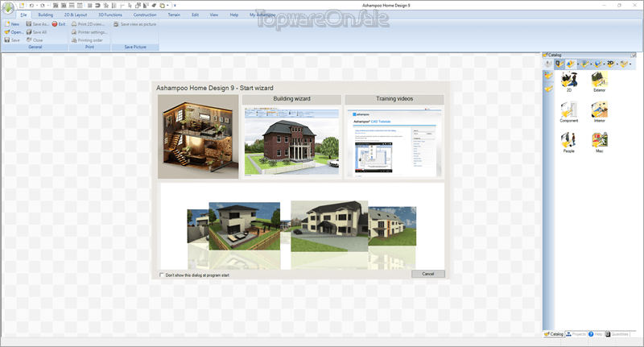Click Save view as picture
The height and width of the screenshot is (347, 644).
click(134, 24)
